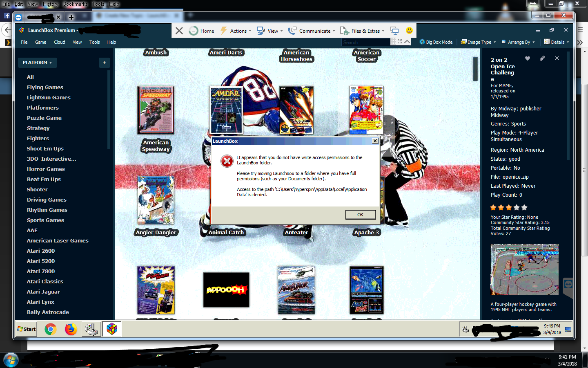Click the remote system tray icon
The image size is (588, 368).
tap(465, 329)
